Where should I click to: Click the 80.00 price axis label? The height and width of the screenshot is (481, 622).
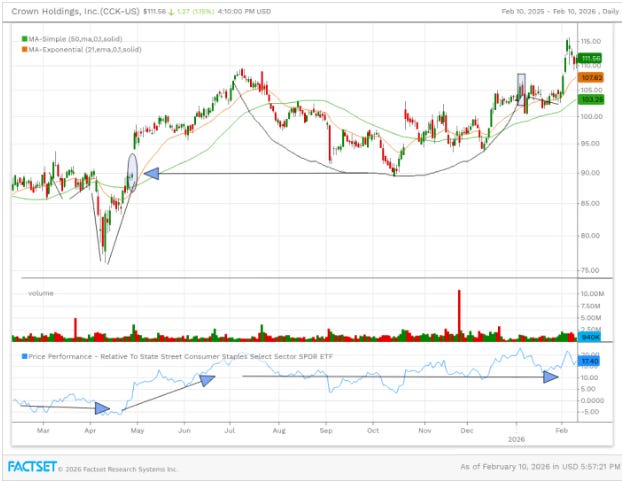590,236
